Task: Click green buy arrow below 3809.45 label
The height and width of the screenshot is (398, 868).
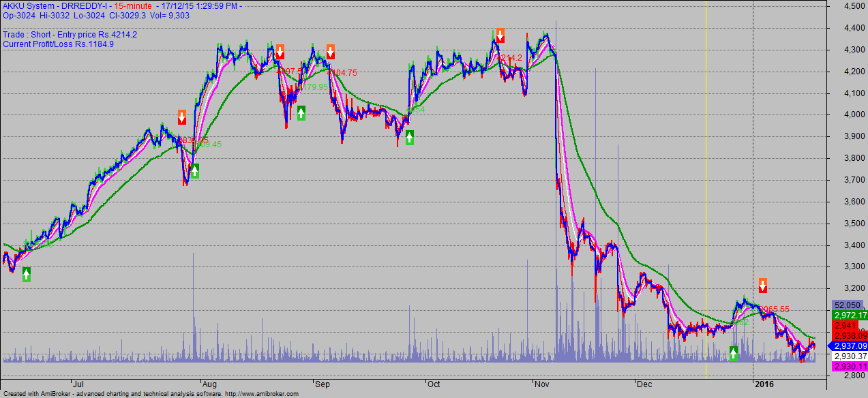Action: (x=194, y=170)
